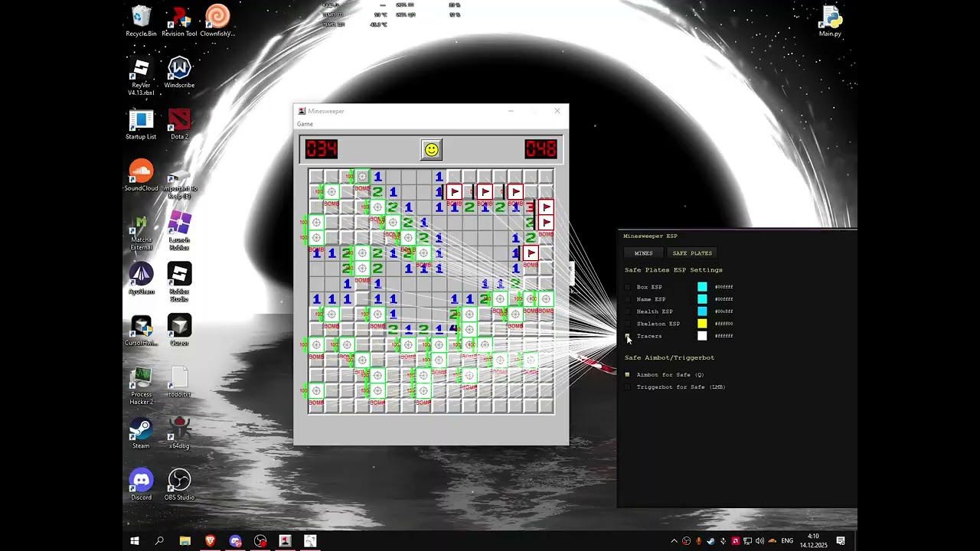Click the Launch Roblox desktop icon
The image size is (980, 551).
tap(179, 231)
